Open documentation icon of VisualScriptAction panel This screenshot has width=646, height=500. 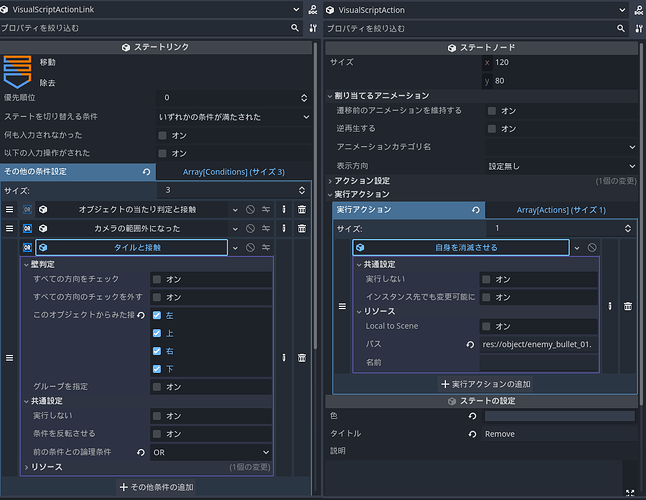pos(639,10)
